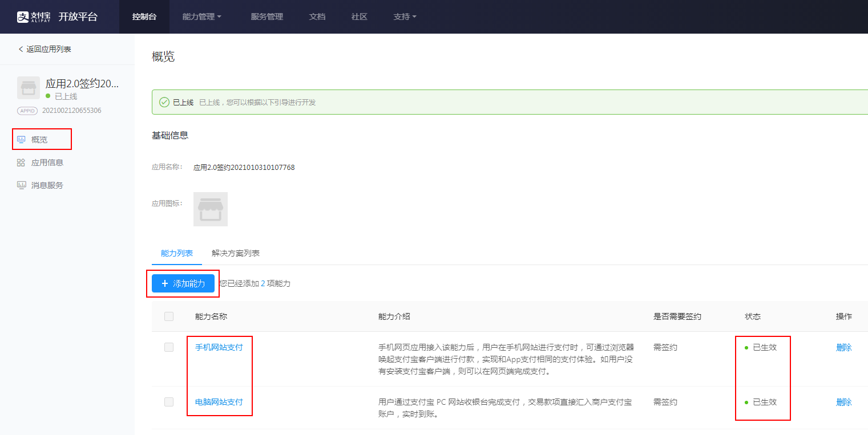Delete the 手机网站支付 capability
This screenshot has width=868, height=435.
(844, 347)
